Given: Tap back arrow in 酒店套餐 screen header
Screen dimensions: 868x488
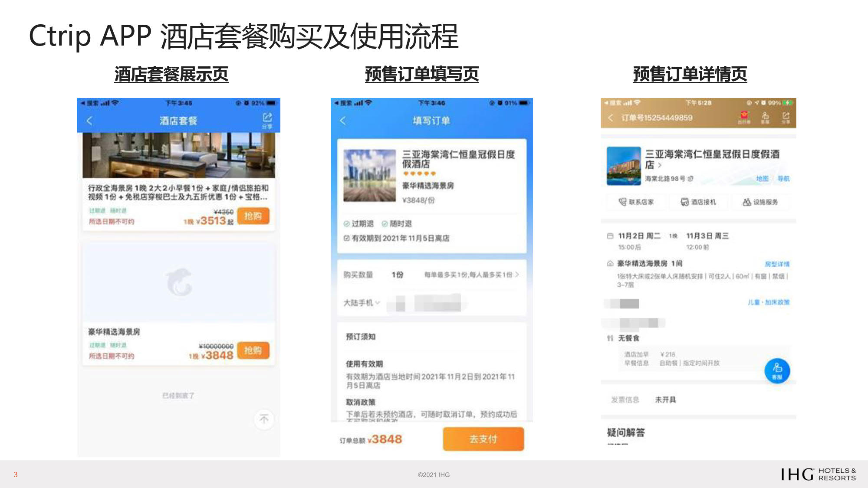Looking at the screenshot, I should 89,121.
